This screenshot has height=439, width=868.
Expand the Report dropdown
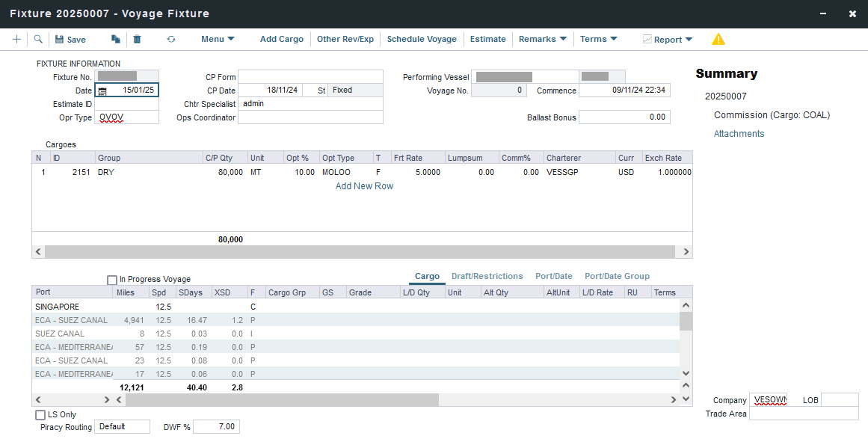(x=667, y=40)
